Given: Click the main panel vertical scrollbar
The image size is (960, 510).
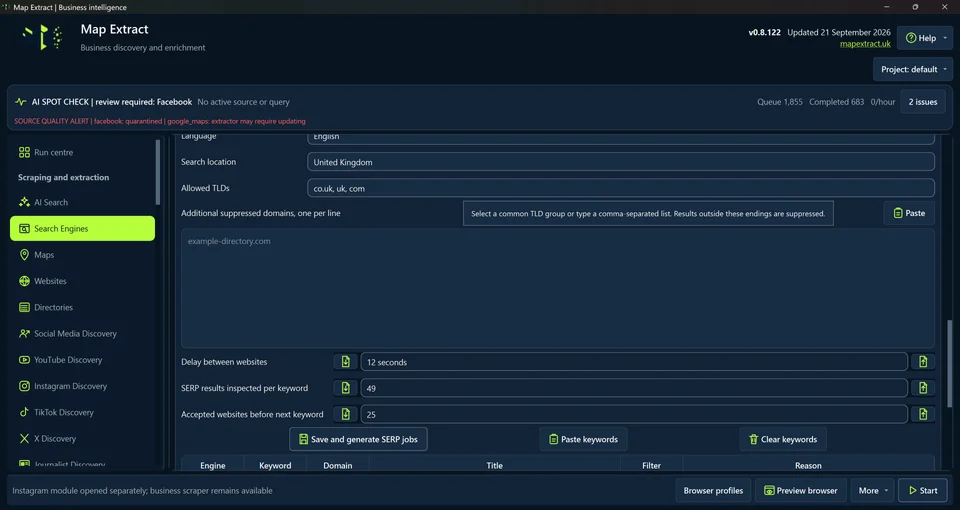Looking at the screenshot, I should pos(950,364).
